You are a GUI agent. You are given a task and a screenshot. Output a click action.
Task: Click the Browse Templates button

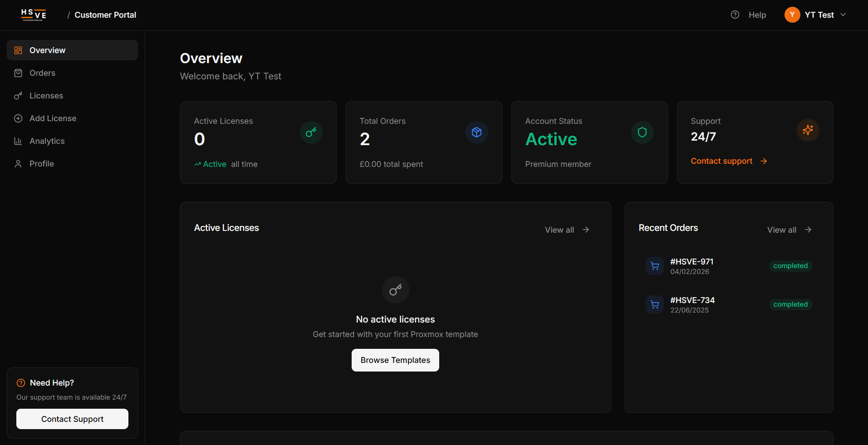(395, 360)
